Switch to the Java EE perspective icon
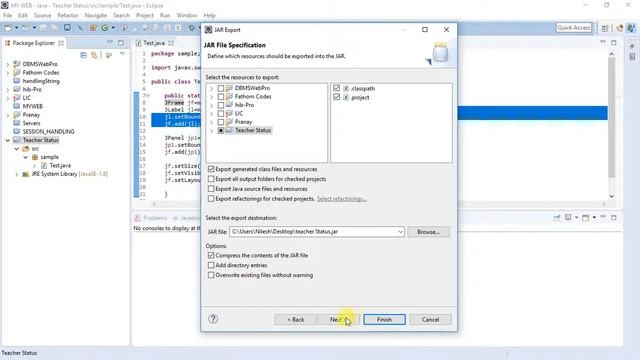The height and width of the screenshot is (360, 640). point(620,28)
